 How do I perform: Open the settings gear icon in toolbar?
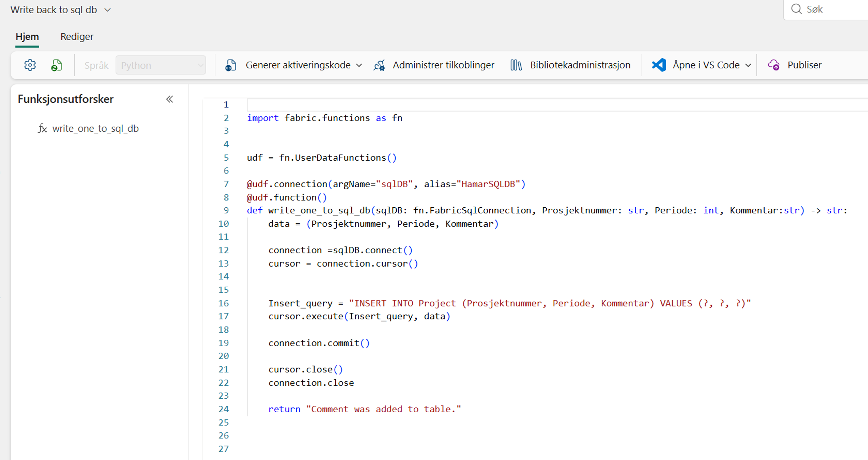click(30, 65)
